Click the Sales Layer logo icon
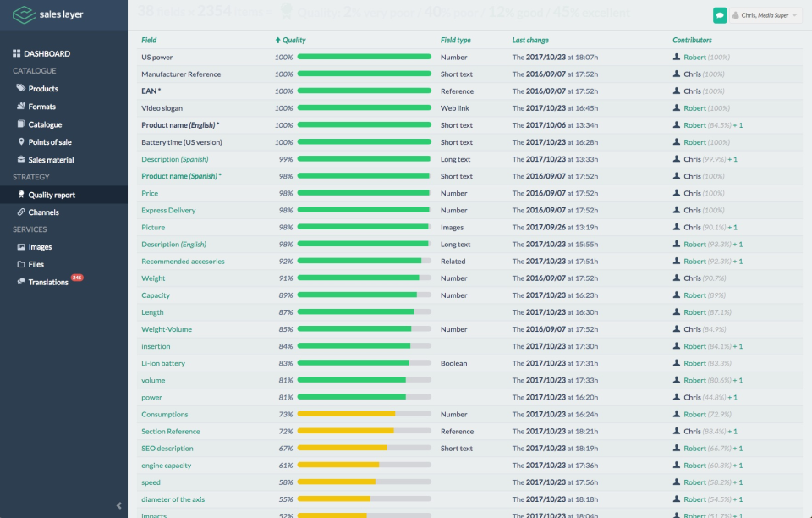This screenshot has width=812, height=518. pos(24,14)
